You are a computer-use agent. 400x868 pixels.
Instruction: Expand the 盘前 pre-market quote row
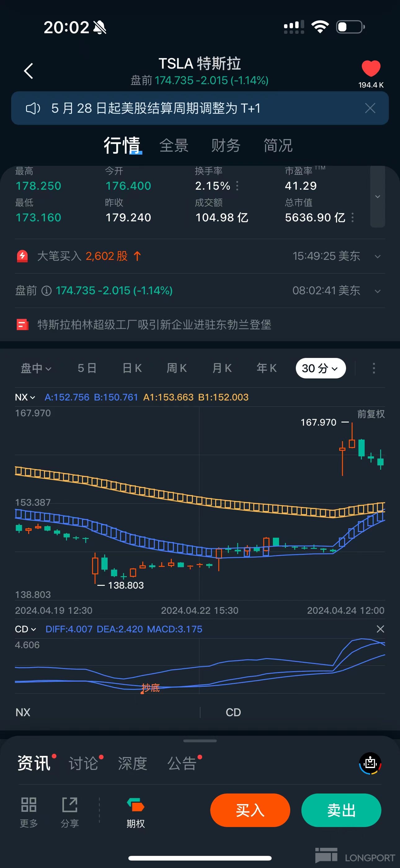tap(377, 291)
